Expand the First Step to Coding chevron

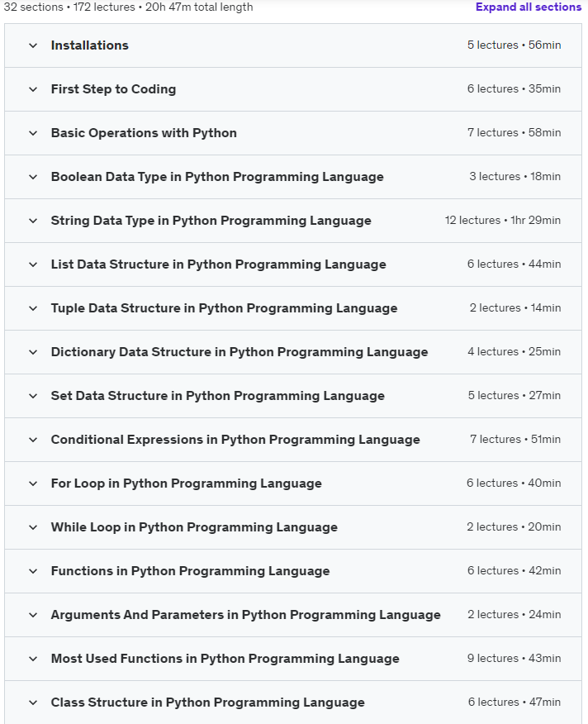click(x=33, y=89)
